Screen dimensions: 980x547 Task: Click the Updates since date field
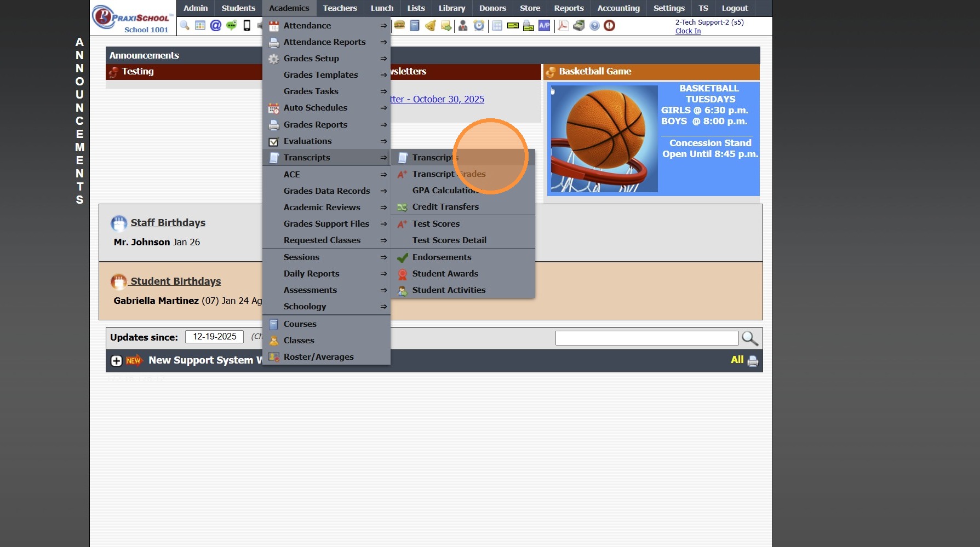pyautogui.click(x=214, y=337)
